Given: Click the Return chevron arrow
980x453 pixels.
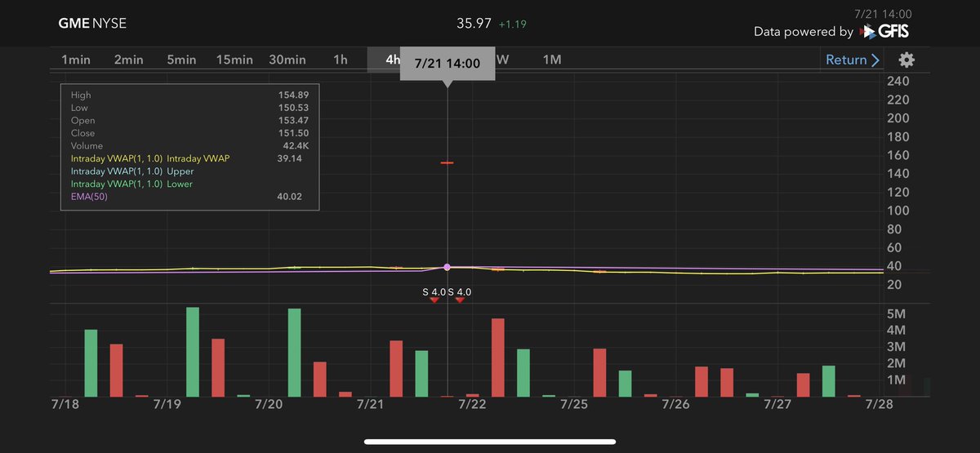Looking at the screenshot, I should [x=875, y=60].
